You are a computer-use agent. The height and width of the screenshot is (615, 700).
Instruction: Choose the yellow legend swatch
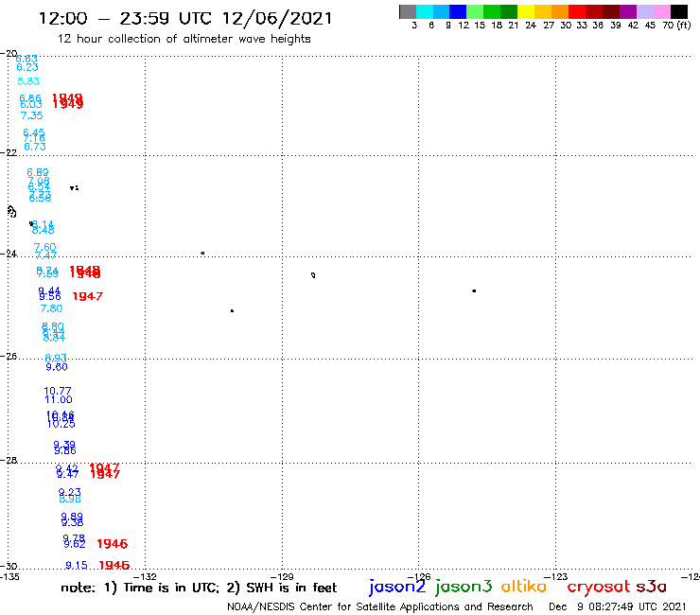526,11
